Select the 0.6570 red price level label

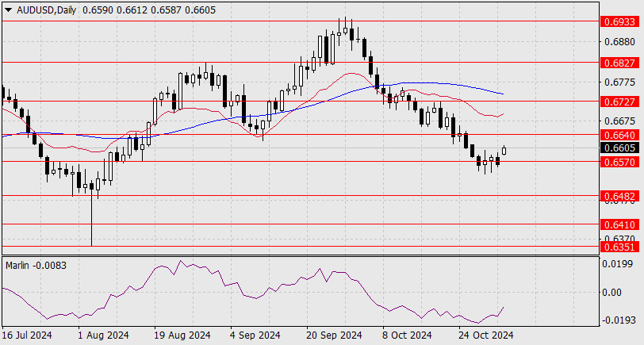tap(619, 163)
